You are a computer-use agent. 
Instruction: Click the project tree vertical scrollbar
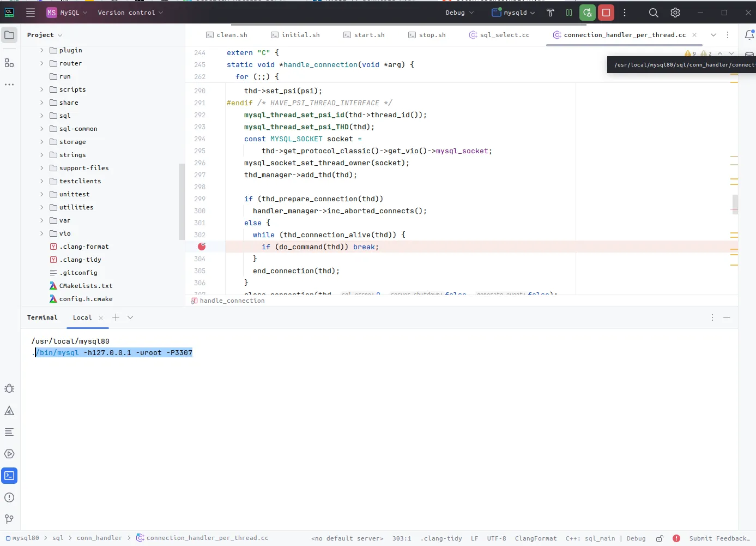(182, 201)
